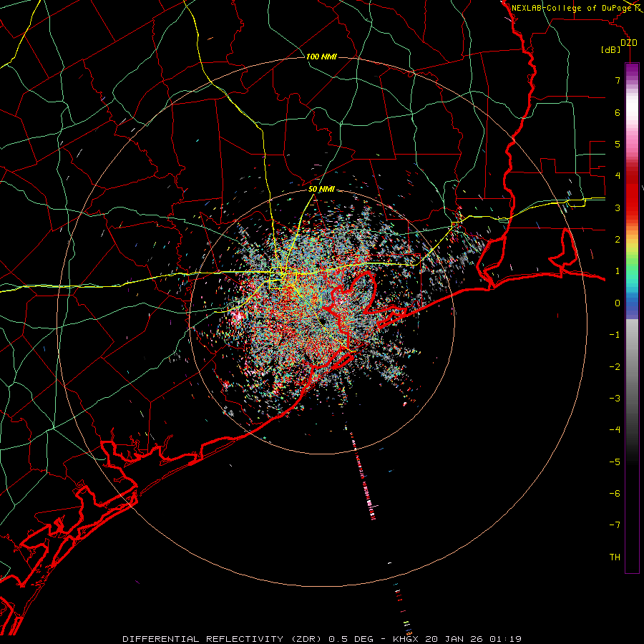The image size is (644, 644).
Task: Click the -3 value on color scale
Action: 615,399
